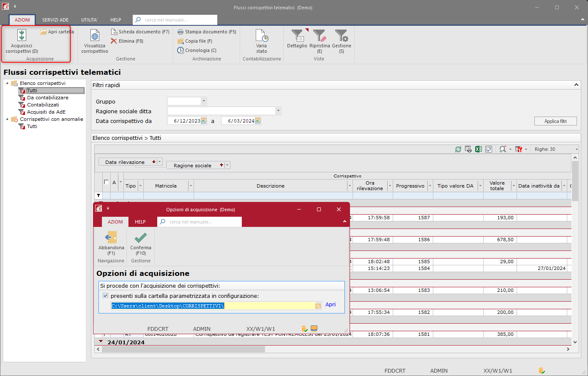
Task: Open the HELP tab in acquisition dialog
Action: tap(140, 222)
